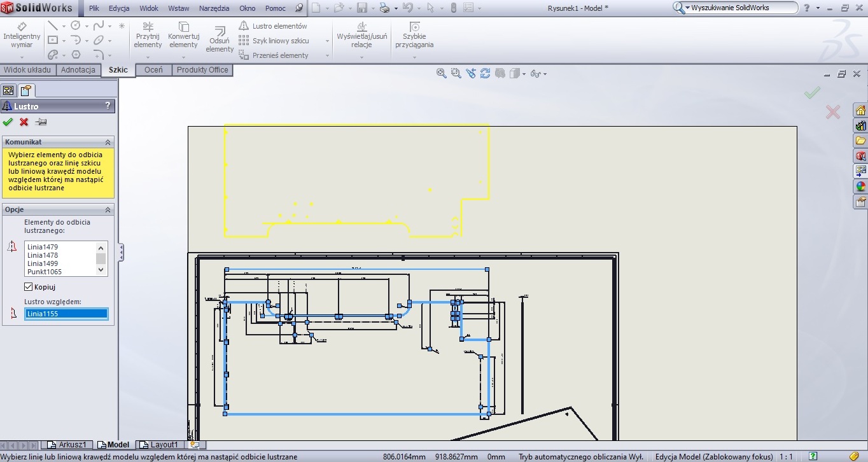Screen dimensions: 868x462
Task: Switch to Layout1 sheet tab
Action: tap(159, 445)
